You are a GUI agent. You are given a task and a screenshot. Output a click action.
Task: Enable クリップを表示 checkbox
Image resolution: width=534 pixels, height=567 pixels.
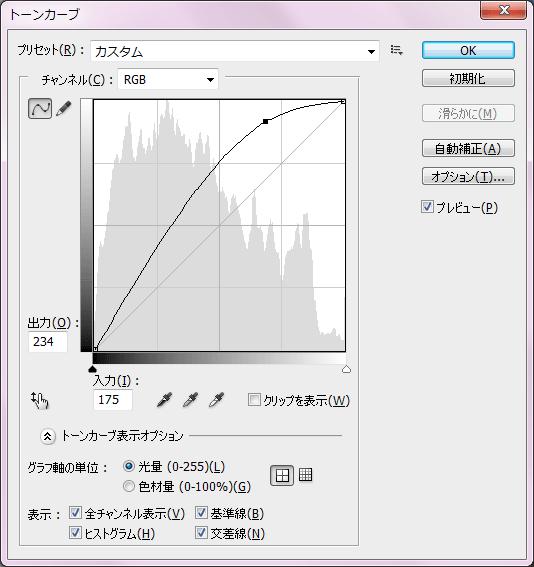click(x=254, y=400)
